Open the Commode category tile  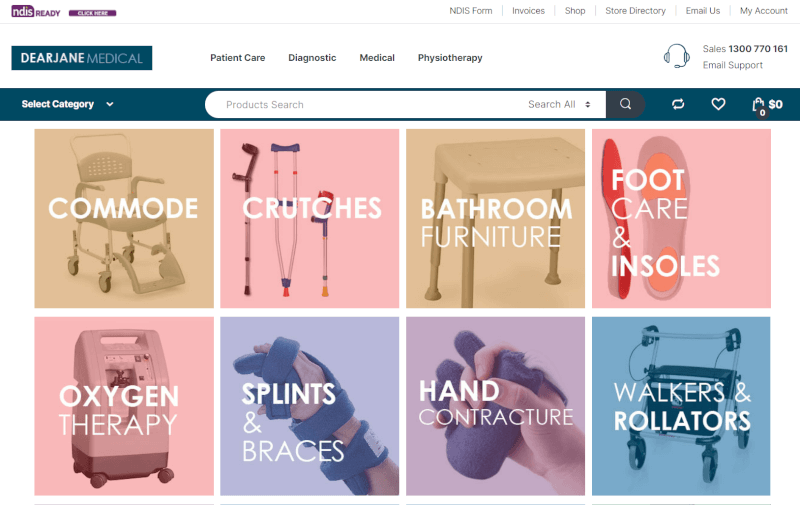124,218
